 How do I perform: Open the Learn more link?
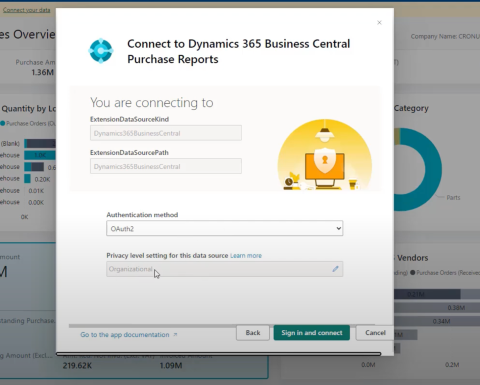point(246,256)
